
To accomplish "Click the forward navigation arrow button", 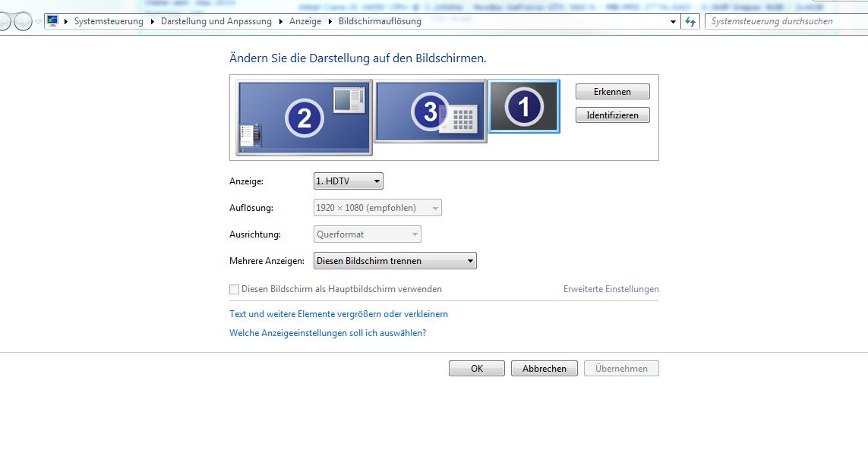I will point(22,21).
